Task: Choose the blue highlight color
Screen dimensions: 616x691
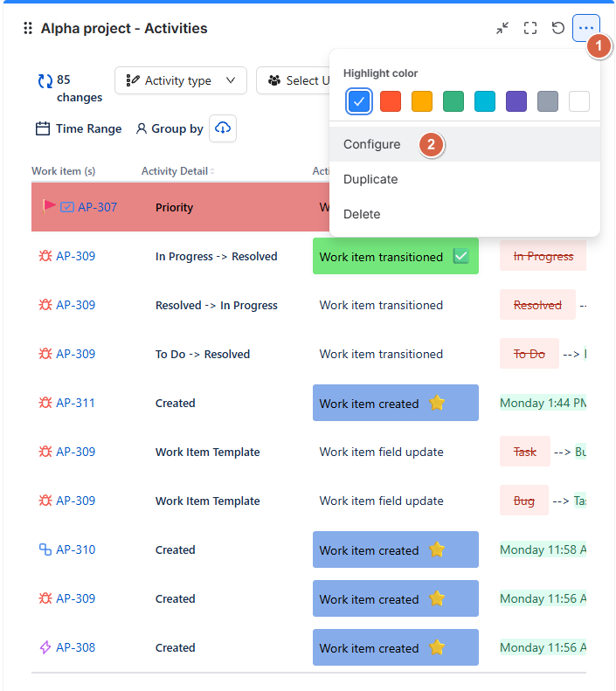Action: pyautogui.click(x=358, y=101)
